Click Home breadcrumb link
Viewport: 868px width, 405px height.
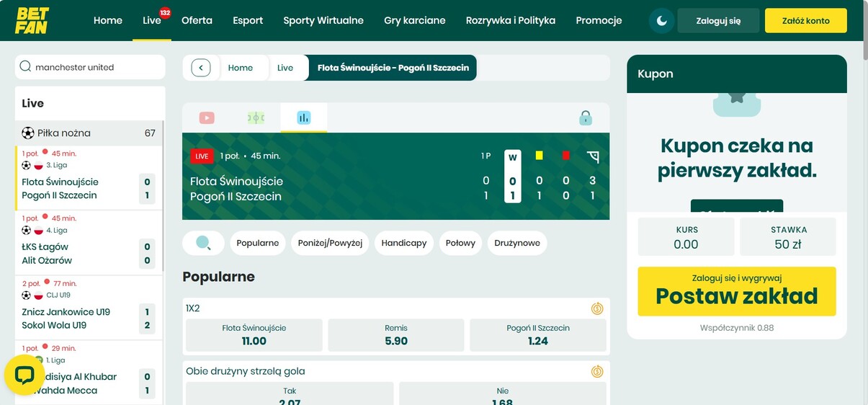[241, 68]
